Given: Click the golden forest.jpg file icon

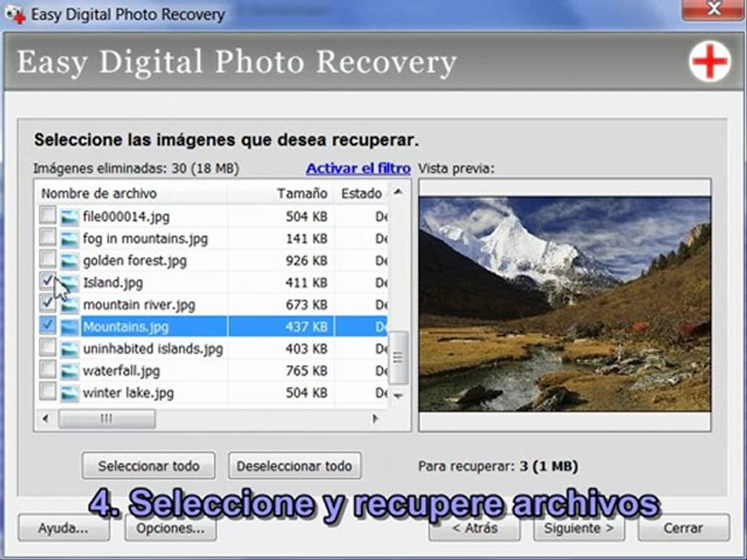Looking at the screenshot, I should (x=69, y=261).
